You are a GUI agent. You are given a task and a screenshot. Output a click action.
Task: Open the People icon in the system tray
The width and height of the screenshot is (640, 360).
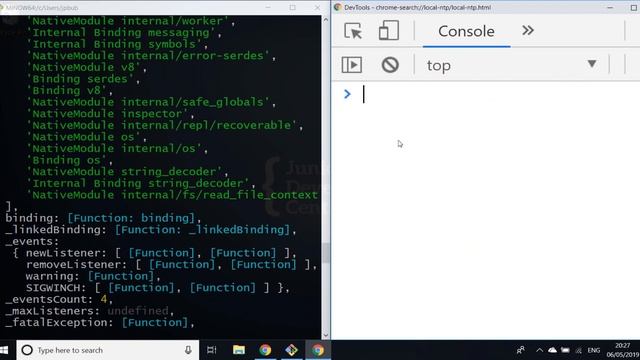(520, 350)
